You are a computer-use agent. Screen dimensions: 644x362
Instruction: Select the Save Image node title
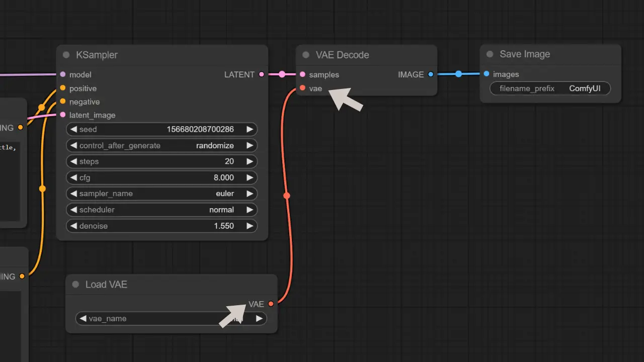click(x=525, y=54)
